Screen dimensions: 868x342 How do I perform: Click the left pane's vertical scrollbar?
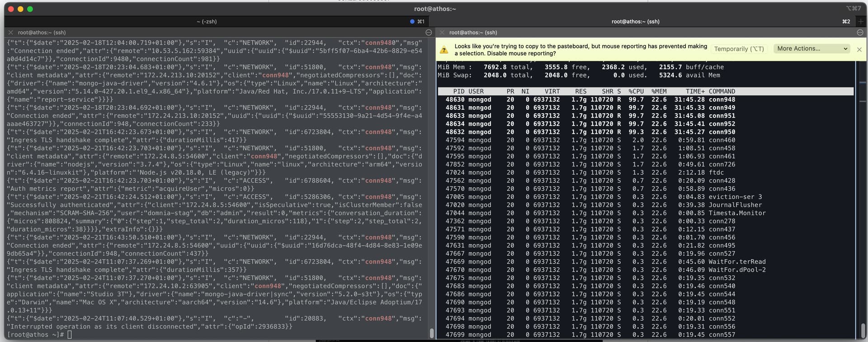[x=431, y=332]
